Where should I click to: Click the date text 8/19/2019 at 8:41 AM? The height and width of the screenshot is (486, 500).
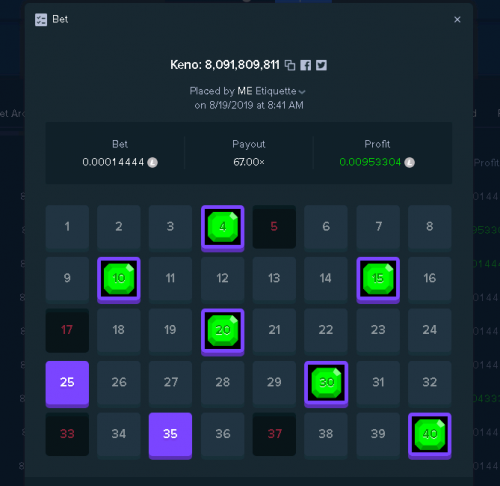[256, 105]
